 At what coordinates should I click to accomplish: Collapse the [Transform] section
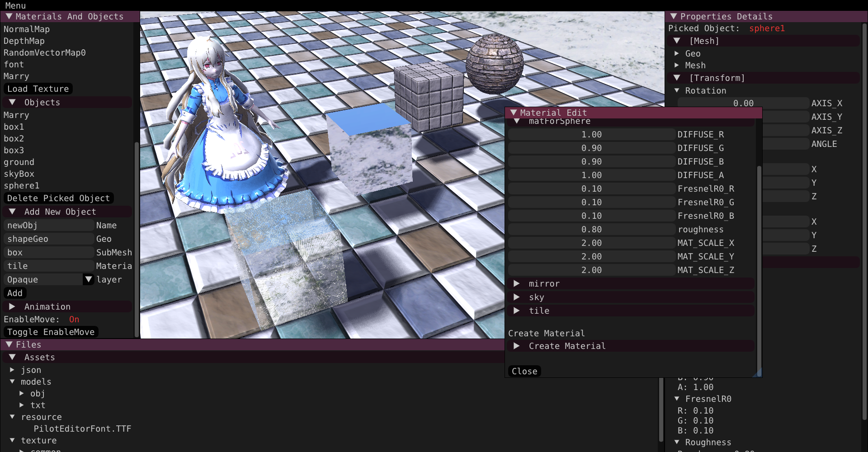coord(677,78)
